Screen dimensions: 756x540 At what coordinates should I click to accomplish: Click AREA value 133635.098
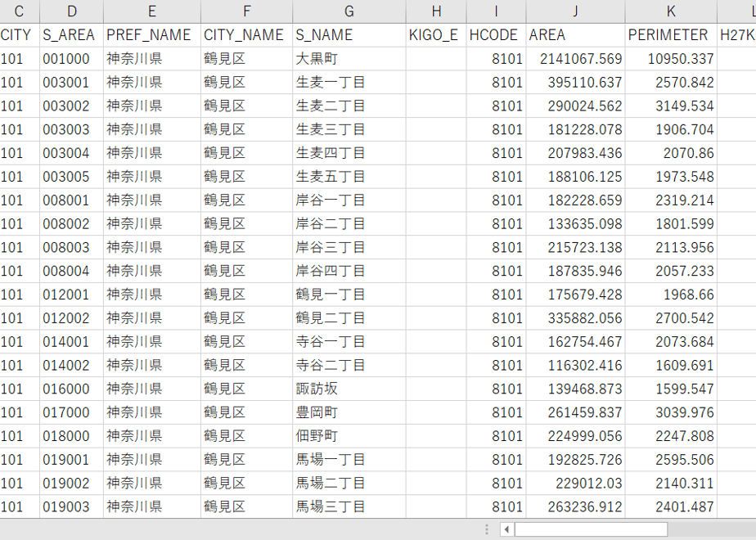pos(576,224)
